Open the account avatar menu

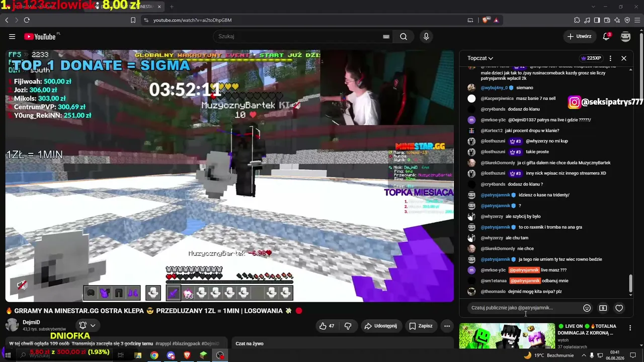626,36
